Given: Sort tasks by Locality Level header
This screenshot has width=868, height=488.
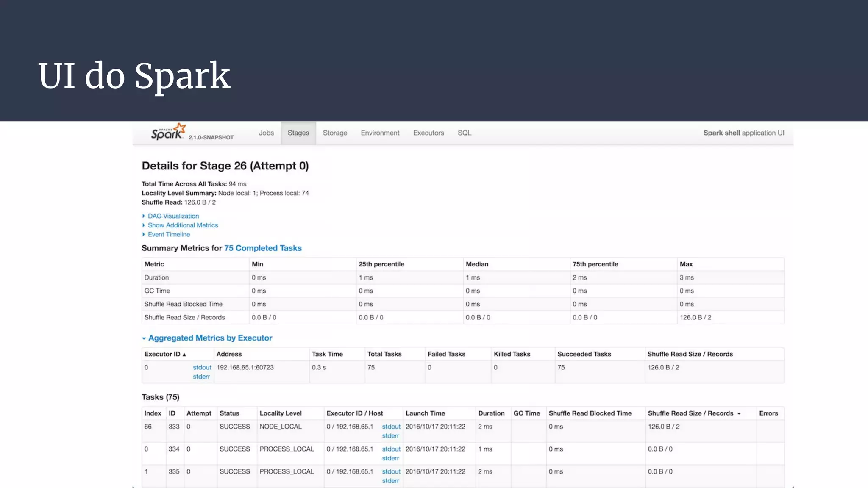Looking at the screenshot, I should [x=281, y=413].
